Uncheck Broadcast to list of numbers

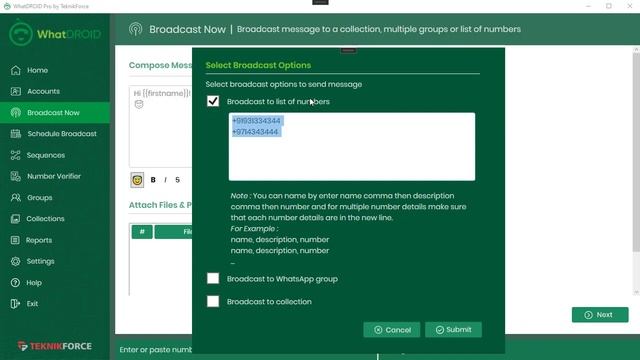tap(213, 101)
